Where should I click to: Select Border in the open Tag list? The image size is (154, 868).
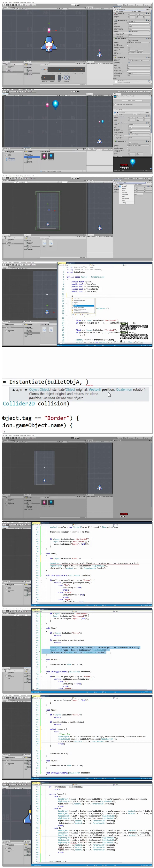pos(123,201)
